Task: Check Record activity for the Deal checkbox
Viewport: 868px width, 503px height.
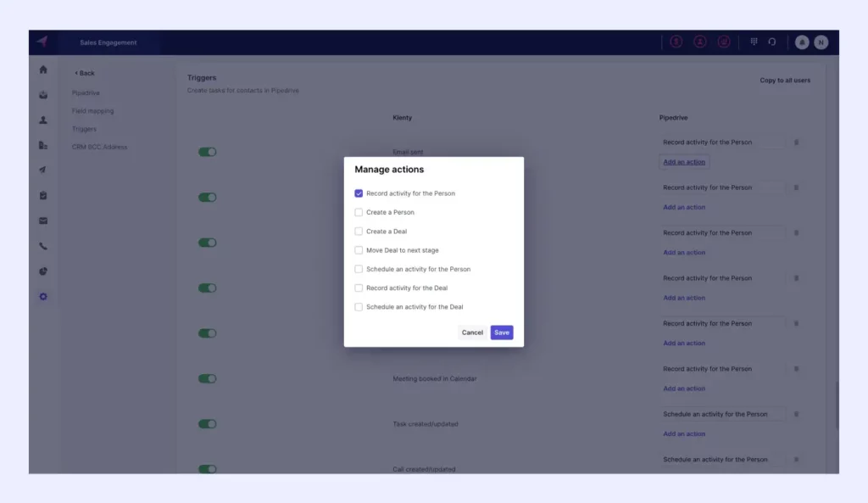Action: coord(359,288)
